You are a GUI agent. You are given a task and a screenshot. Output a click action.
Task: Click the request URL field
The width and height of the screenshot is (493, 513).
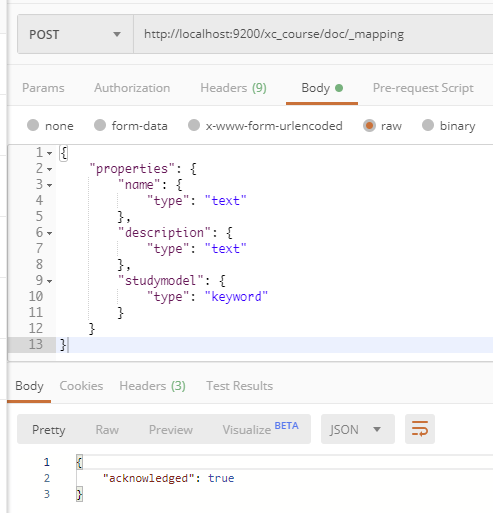[313, 34]
